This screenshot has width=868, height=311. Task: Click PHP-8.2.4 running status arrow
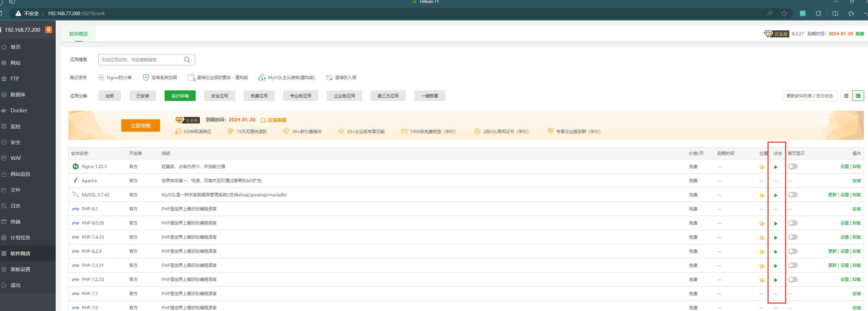click(x=776, y=252)
